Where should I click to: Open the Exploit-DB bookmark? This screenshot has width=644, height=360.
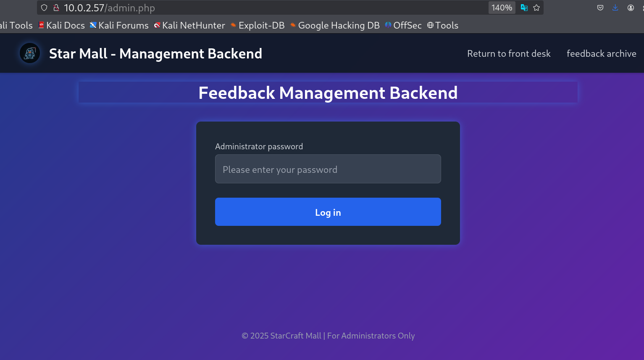(x=258, y=25)
